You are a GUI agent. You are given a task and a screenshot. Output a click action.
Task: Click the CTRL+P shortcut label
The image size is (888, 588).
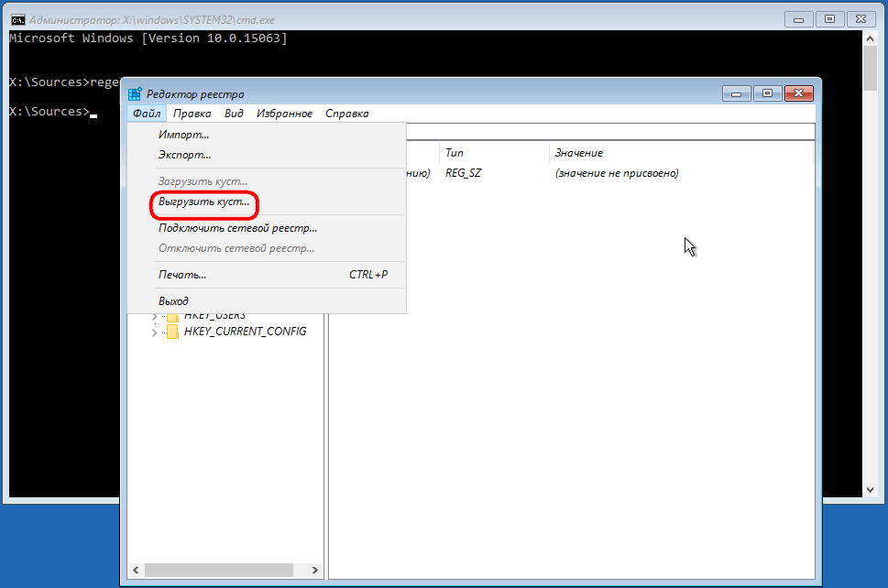pyautogui.click(x=368, y=275)
